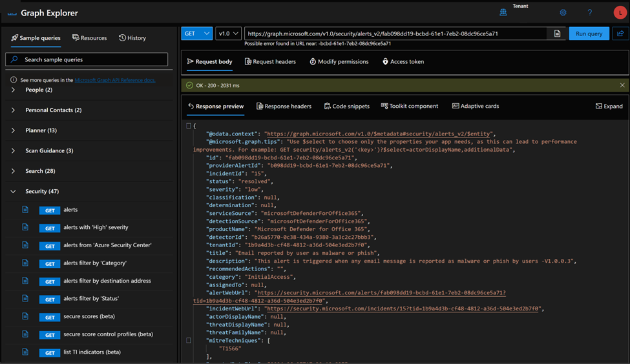
Task: Open the GET method dropdown
Action: point(197,34)
